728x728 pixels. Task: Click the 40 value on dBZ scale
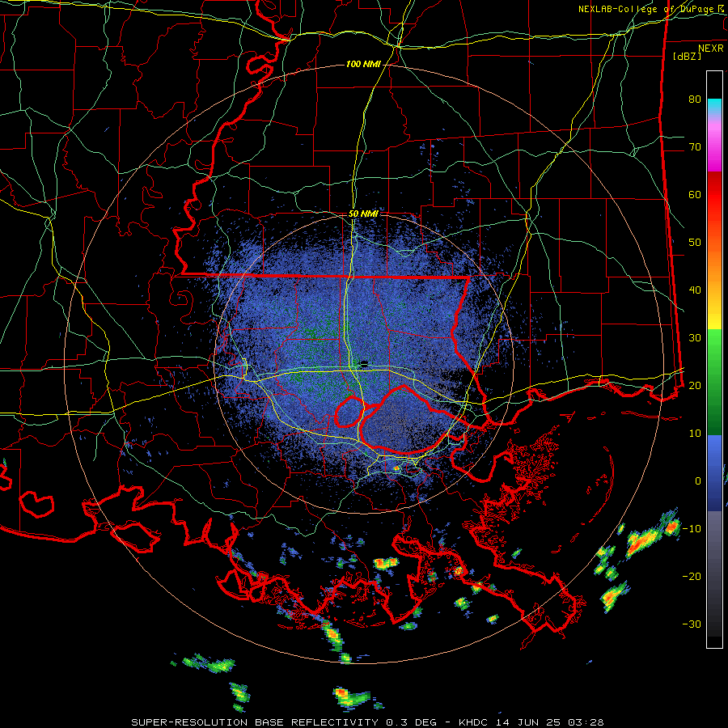[x=695, y=290]
